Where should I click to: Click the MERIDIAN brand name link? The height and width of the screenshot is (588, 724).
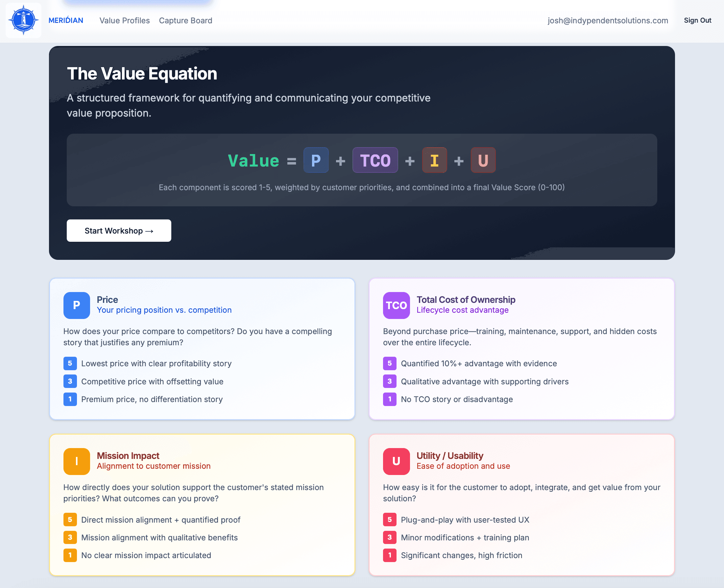(66, 21)
